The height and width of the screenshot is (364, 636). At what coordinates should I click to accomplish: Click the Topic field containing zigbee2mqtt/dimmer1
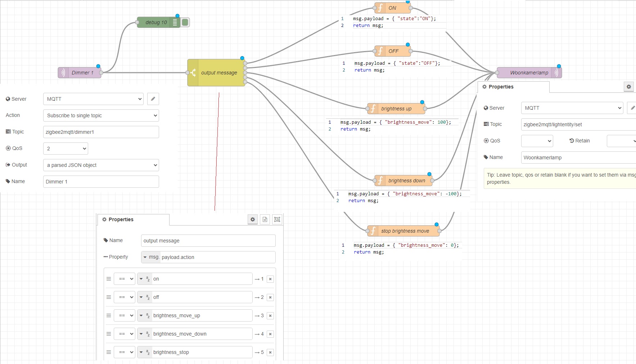click(101, 132)
